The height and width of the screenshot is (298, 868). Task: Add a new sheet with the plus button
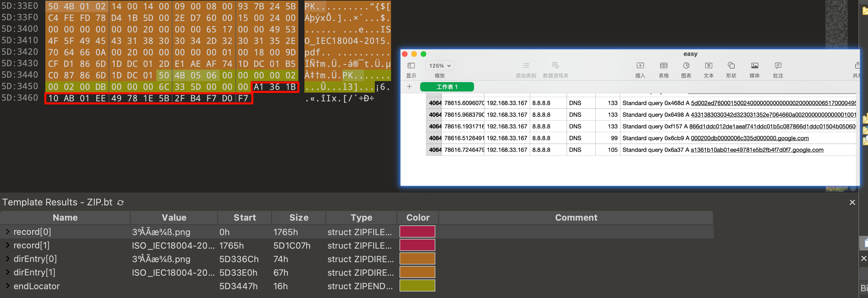(409, 87)
